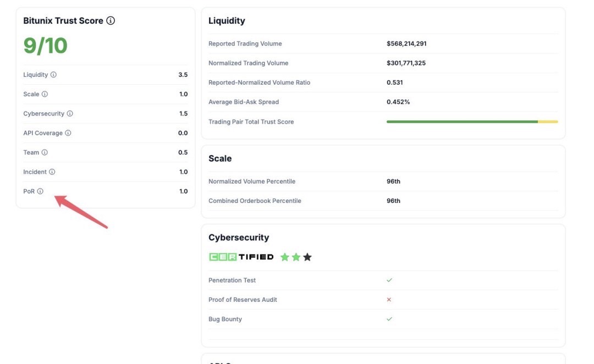Viewport: 594px width, 364px height.
Task: Click the Normalized Volume Percentile 96th value
Action: pos(393,181)
